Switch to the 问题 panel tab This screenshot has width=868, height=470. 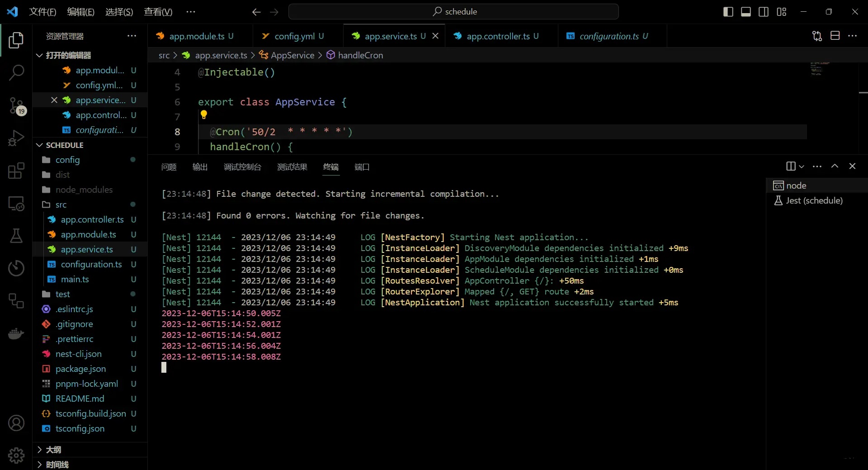169,167
